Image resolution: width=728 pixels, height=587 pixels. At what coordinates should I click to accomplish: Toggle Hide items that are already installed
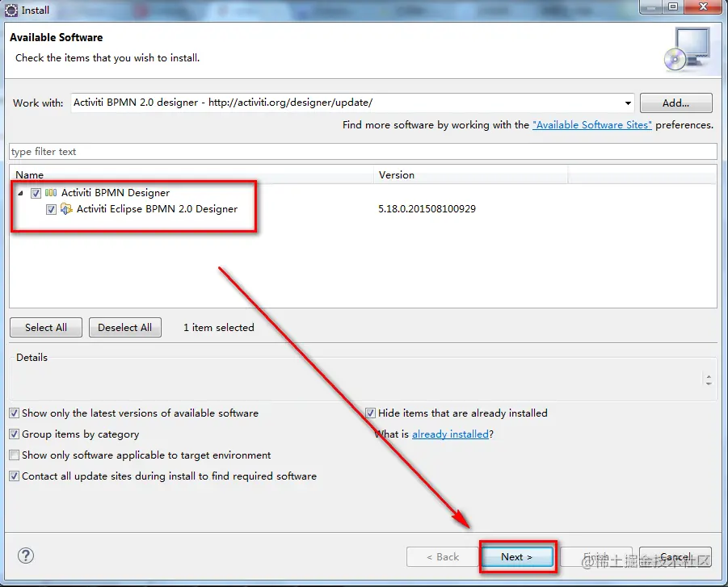click(370, 413)
